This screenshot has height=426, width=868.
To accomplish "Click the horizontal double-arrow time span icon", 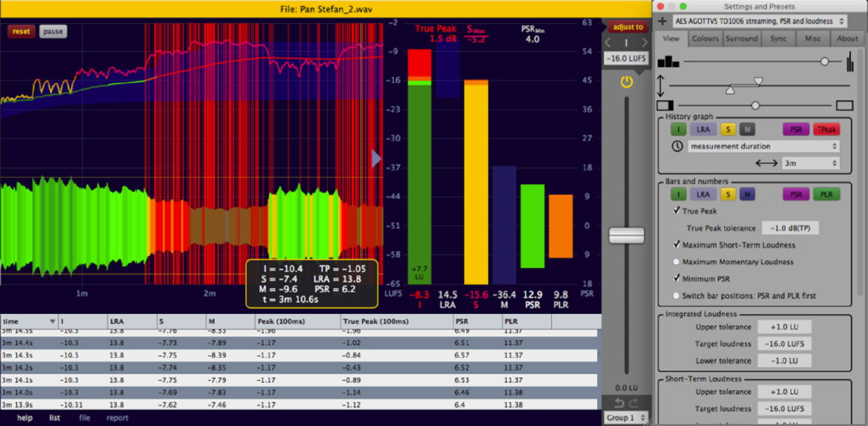I will 765,163.
